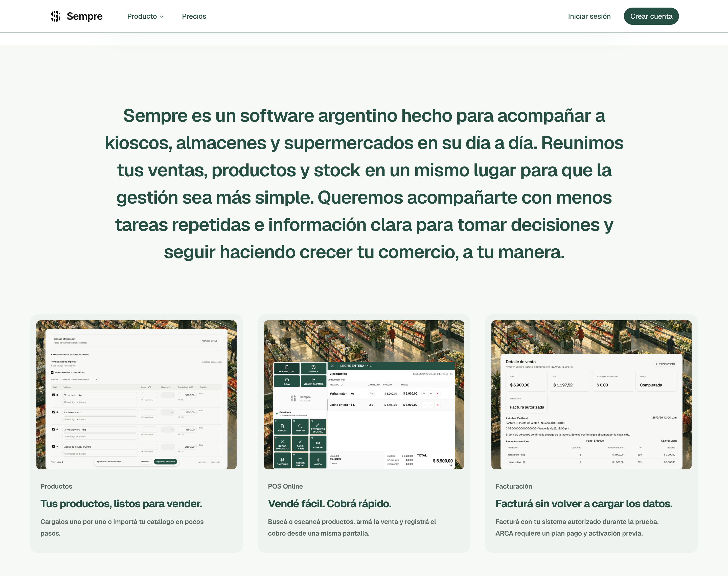Click the Volver al Panel tile

pos(313,381)
